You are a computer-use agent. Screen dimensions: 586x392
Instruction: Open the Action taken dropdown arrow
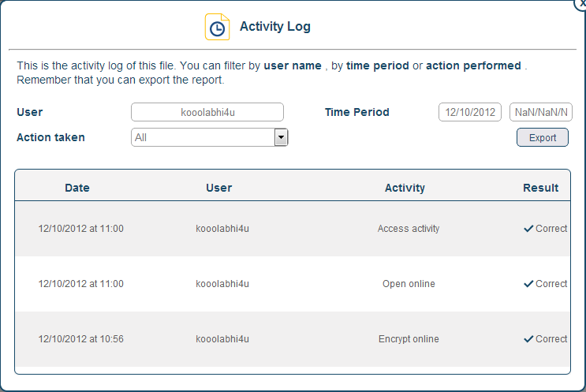click(280, 138)
